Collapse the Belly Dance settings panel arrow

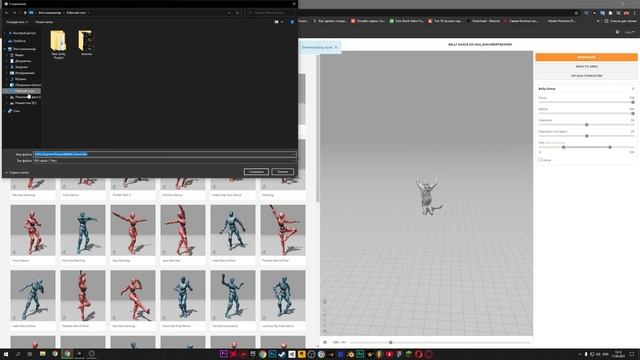point(633,89)
